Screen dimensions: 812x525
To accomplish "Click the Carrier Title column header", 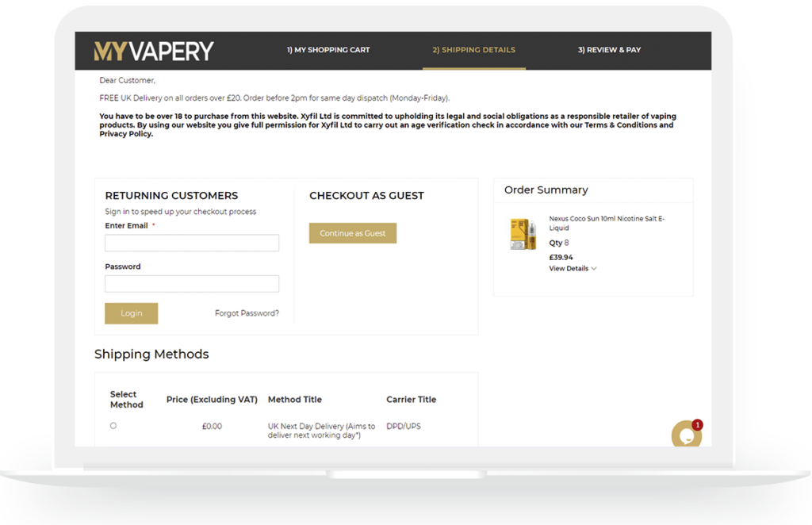I will click(x=411, y=400).
